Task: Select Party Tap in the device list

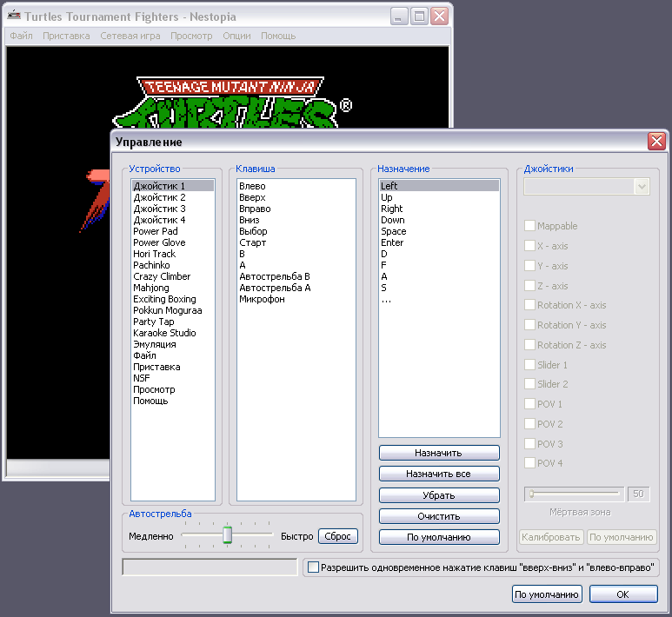Action: coord(173,322)
